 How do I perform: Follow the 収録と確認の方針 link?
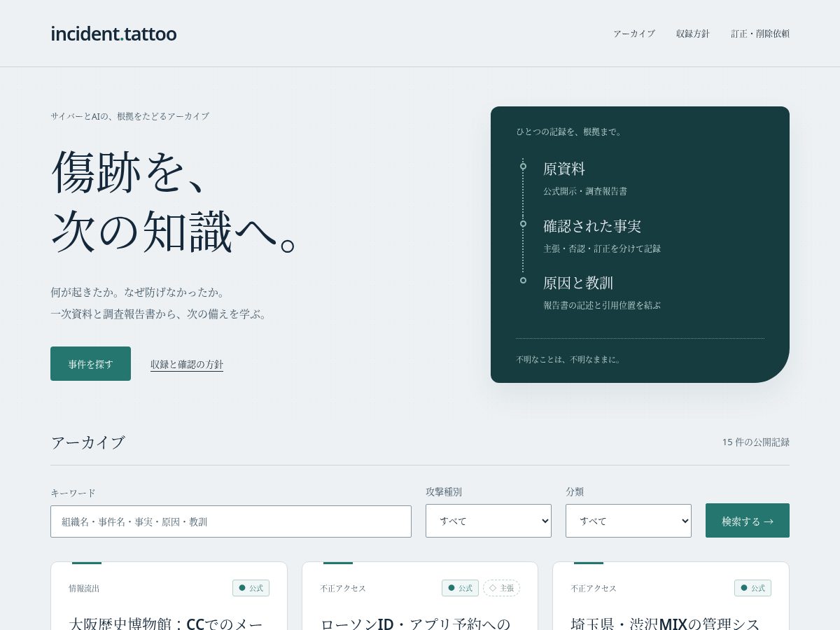pos(187,364)
